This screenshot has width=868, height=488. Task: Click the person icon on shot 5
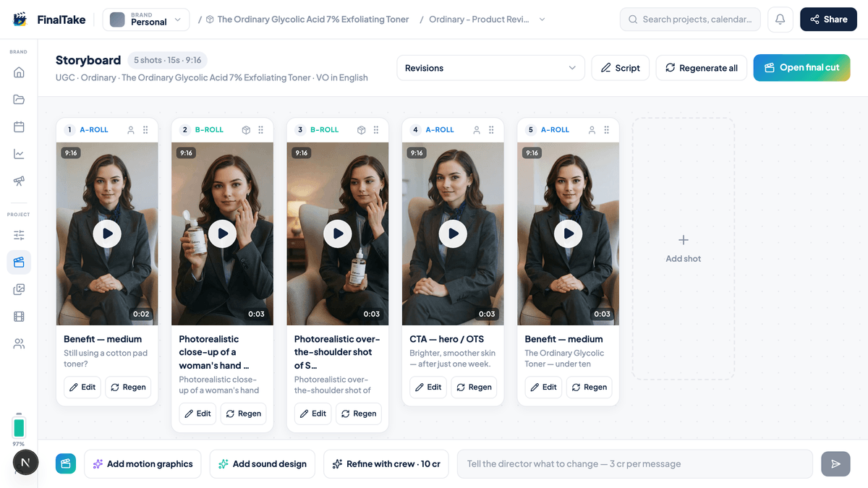(x=592, y=130)
